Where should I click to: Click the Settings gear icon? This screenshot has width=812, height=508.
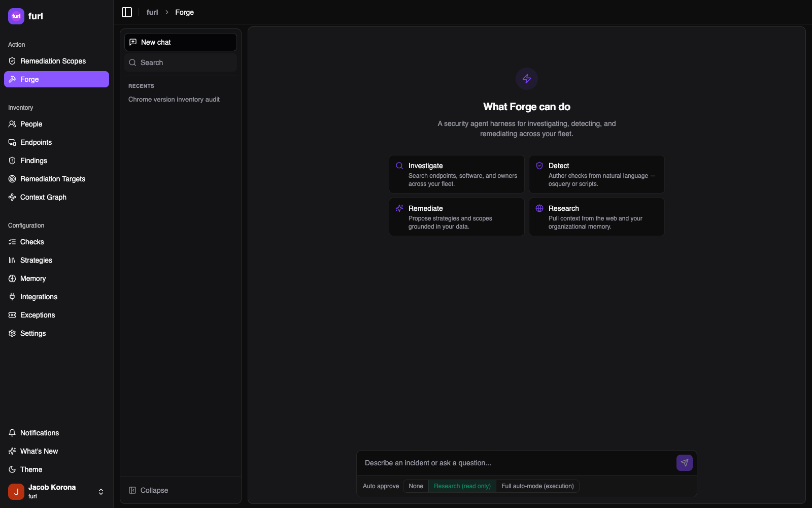point(12,333)
